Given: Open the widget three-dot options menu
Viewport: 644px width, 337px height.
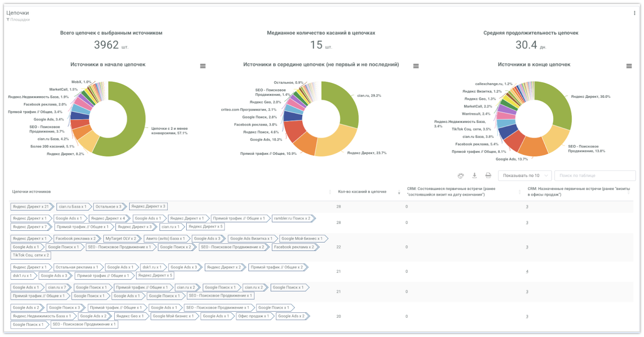Looking at the screenshot, I should coord(634,13).
